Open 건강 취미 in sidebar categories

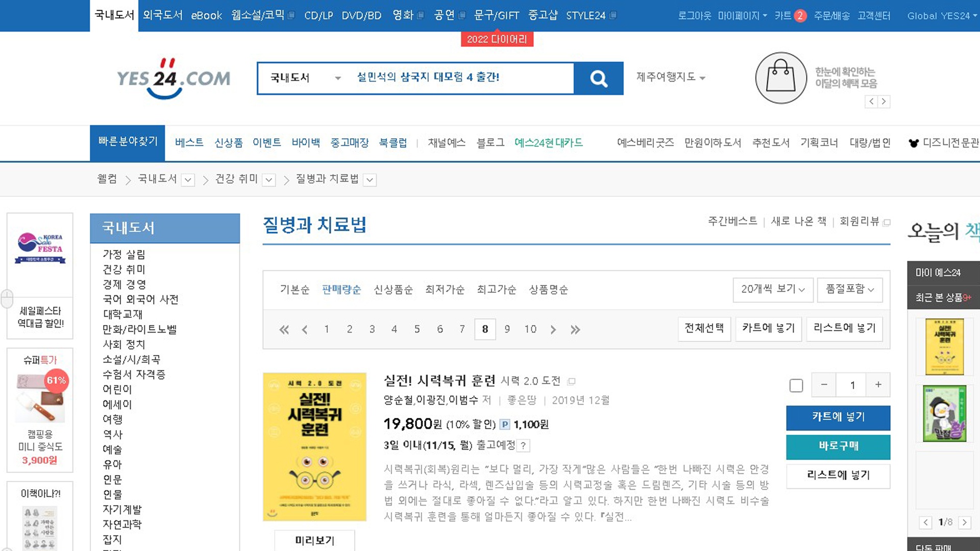pyautogui.click(x=124, y=269)
